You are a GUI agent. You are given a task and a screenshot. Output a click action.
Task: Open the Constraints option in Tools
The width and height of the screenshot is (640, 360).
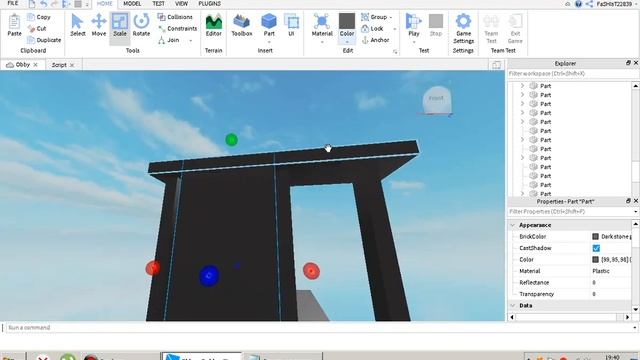(x=178, y=29)
